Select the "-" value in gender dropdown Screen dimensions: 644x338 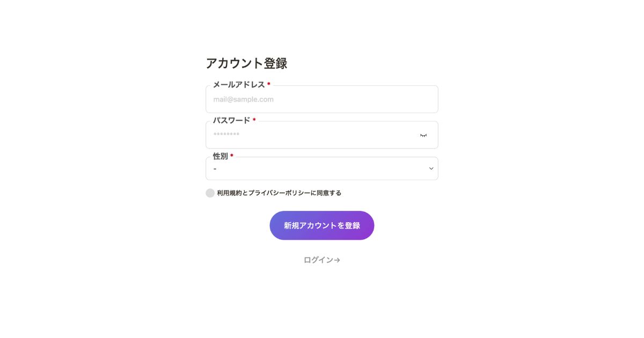point(215,169)
